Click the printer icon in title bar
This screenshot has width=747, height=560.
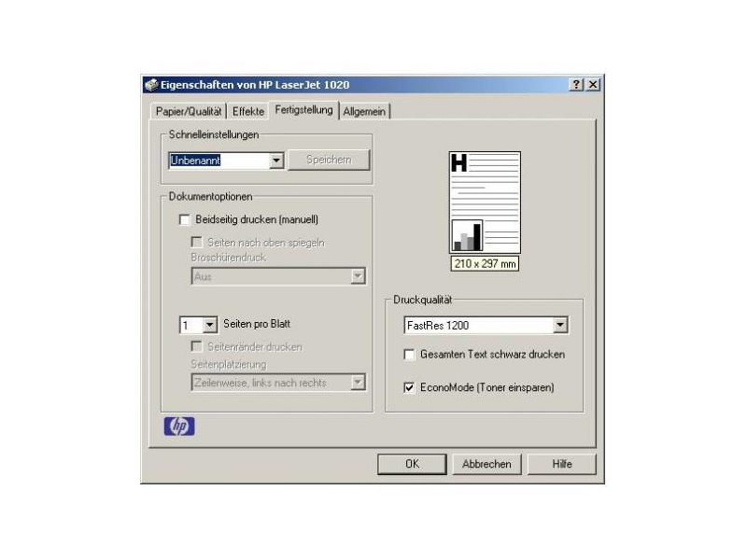[x=151, y=85]
